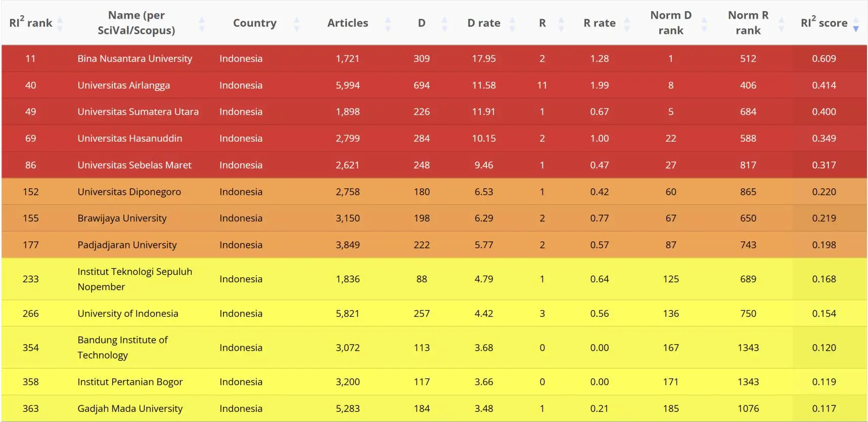Click RI² score value 0.168
This screenshot has height=422, width=868.
point(824,279)
